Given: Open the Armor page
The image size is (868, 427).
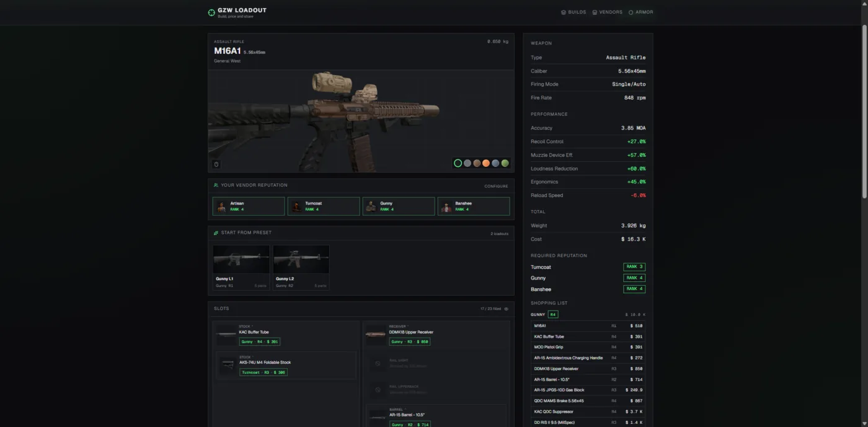Looking at the screenshot, I should pos(640,12).
